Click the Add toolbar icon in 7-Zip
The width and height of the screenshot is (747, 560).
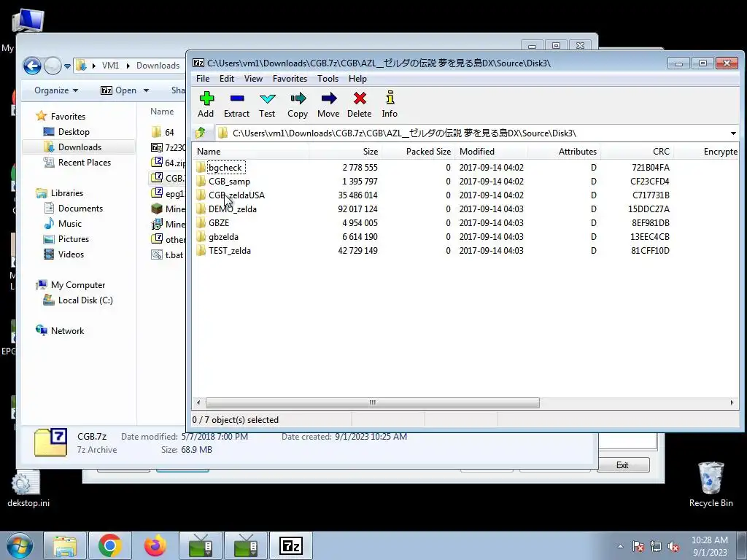pyautogui.click(x=206, y=104)
